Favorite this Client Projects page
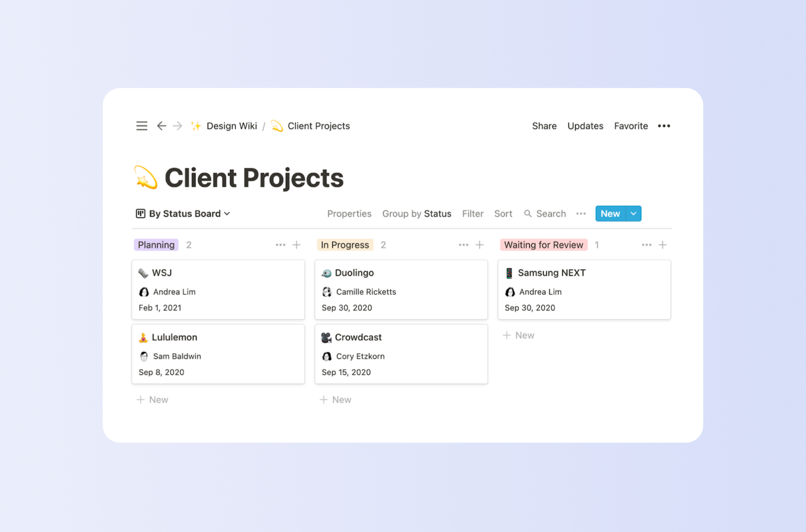The height and width of the screenshot is (532, 806). point(631,126)
